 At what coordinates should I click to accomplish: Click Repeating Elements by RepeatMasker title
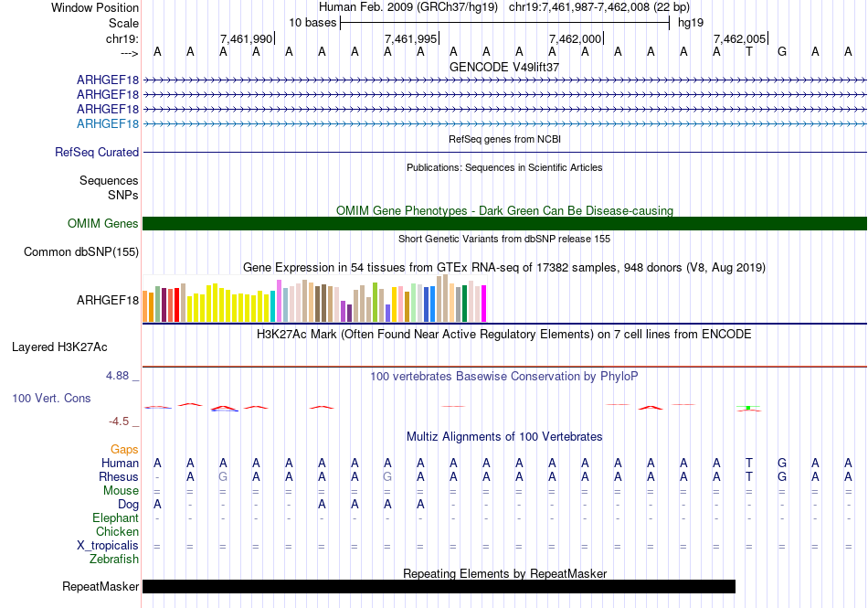click(504, 573)
